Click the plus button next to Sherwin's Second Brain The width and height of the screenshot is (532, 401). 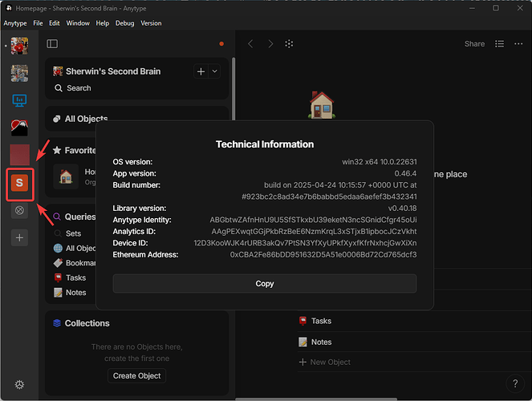201,71
